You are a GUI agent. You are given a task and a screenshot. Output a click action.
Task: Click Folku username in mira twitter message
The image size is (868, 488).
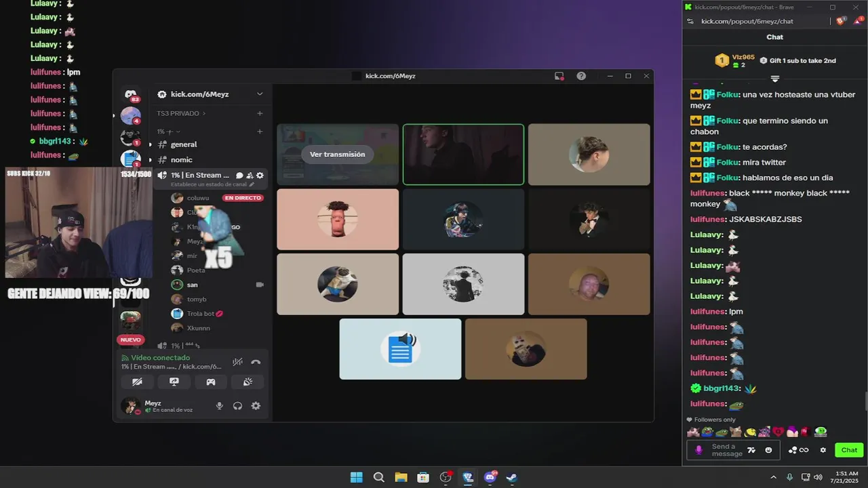(728, 162)
